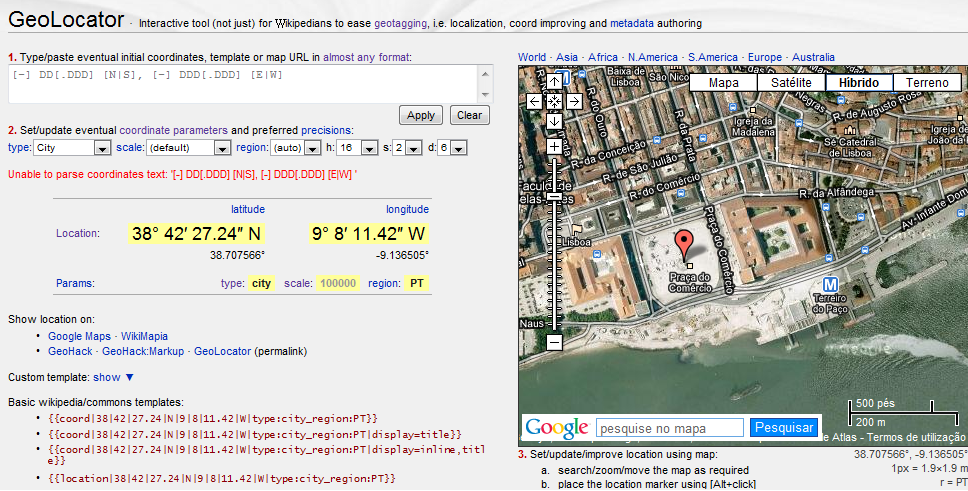968x491 pixels.
Task: Click the latitude column header link
Action: [x=248, y=209]
